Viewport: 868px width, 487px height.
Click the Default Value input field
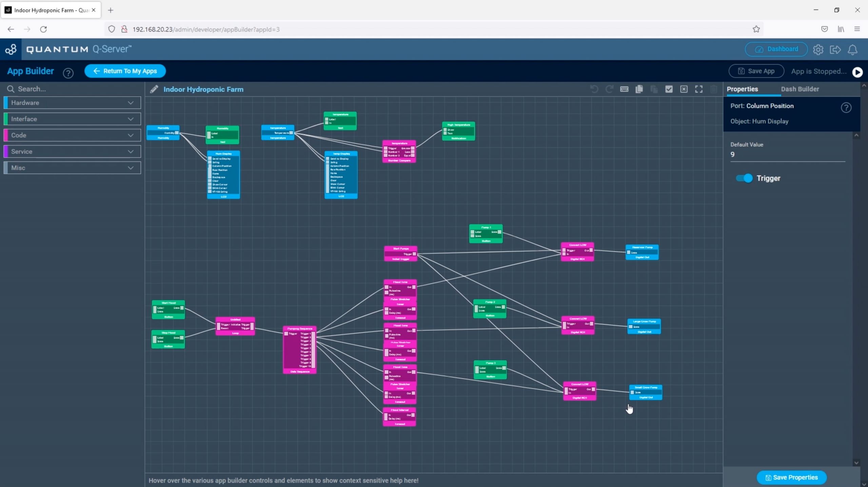click(787, 155)
